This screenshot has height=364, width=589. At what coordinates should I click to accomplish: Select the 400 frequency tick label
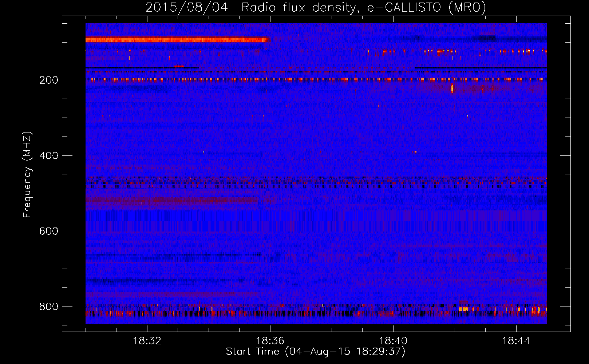click(49, 156)
